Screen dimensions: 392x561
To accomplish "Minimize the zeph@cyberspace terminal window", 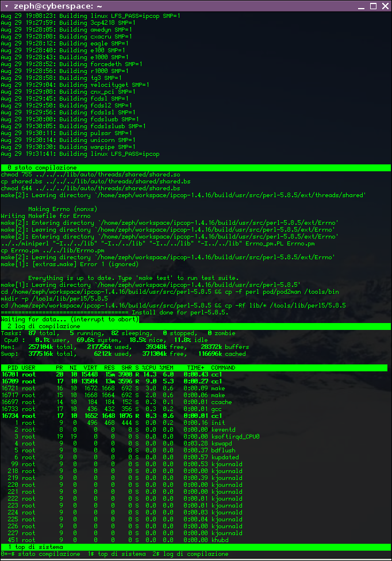I will [x=361, y=6].
